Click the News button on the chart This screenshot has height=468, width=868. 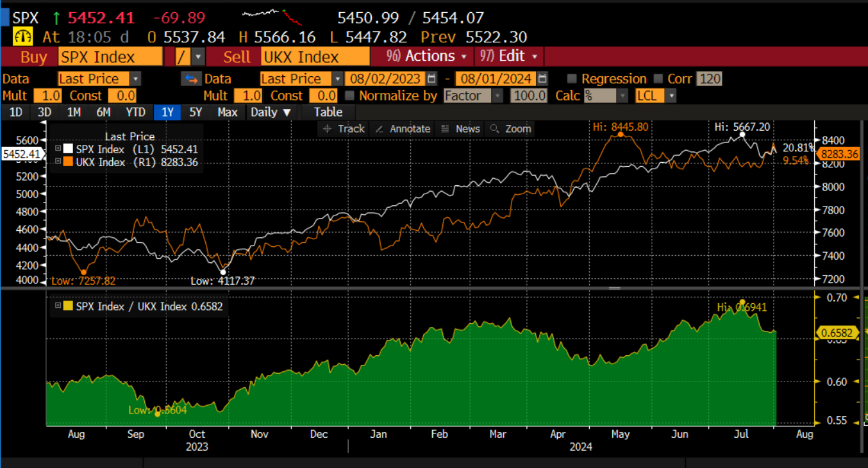[x=460, y=129]
